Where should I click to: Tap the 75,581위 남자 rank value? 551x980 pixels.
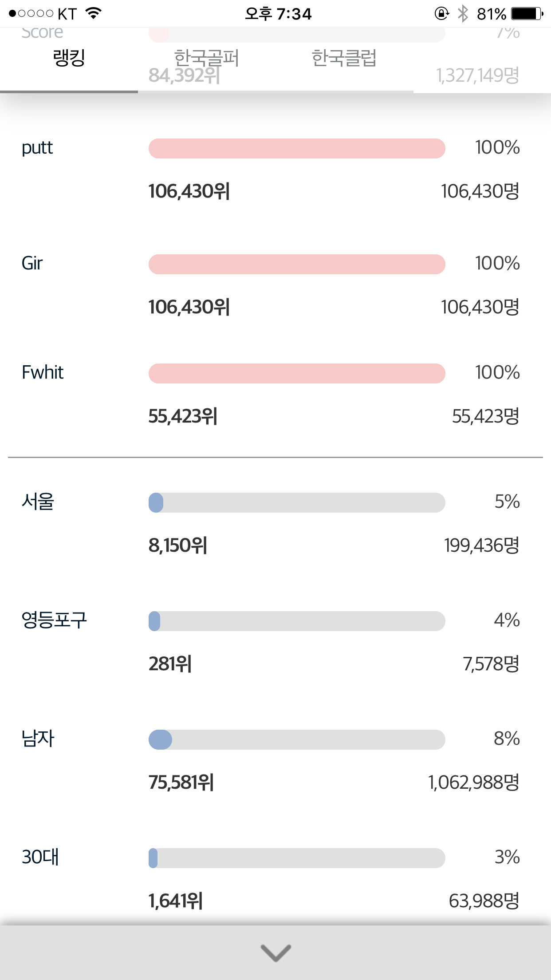(x=181, y=782)
